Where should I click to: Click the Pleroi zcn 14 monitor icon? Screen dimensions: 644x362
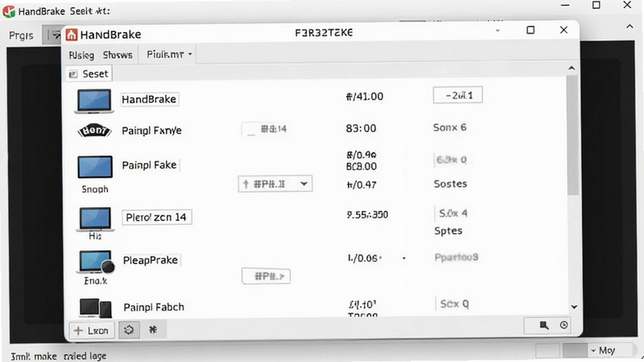[x=95, y=220]
